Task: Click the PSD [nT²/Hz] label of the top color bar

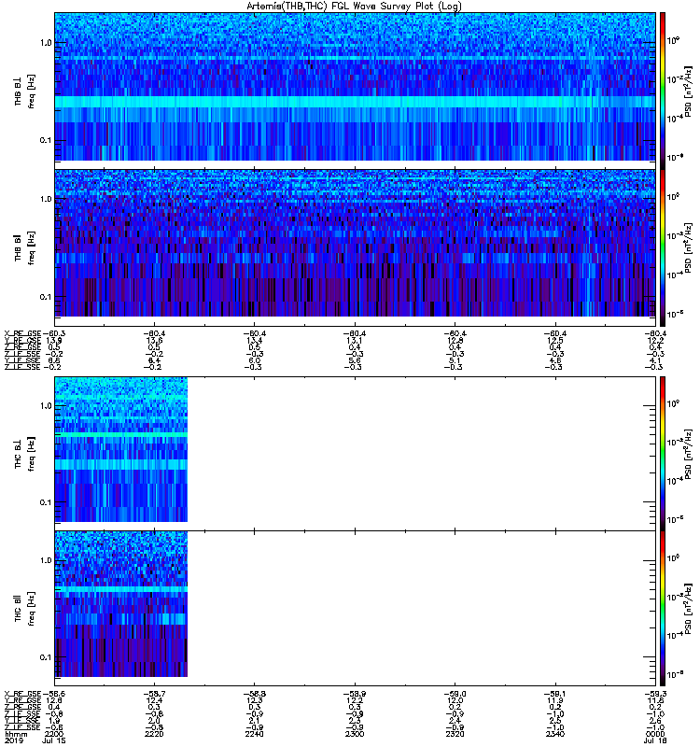Action: click(689, 91)
